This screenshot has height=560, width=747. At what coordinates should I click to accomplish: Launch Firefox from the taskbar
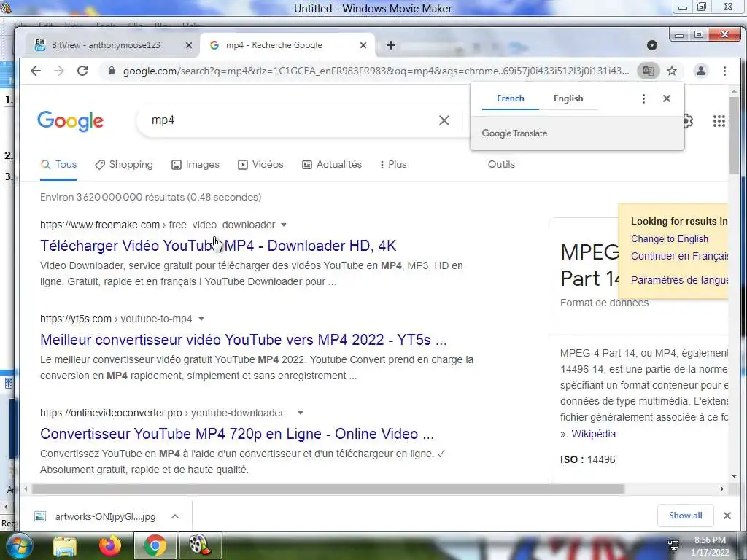point(110,545)
